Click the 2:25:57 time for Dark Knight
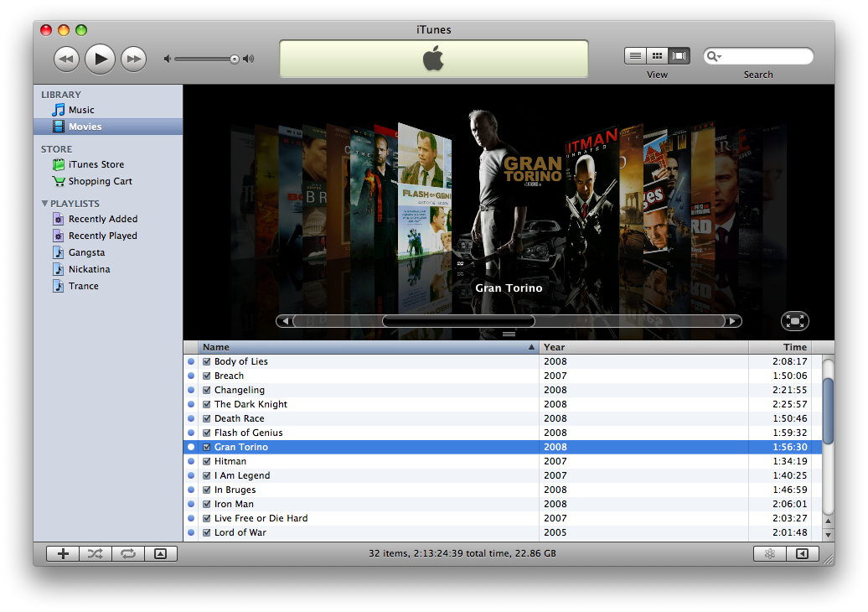 789,404
